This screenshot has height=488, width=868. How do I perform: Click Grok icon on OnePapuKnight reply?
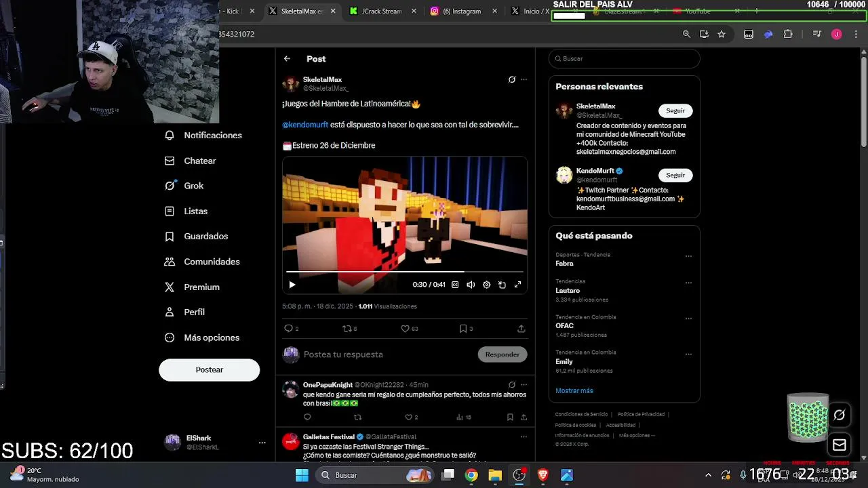coord(512,384)
